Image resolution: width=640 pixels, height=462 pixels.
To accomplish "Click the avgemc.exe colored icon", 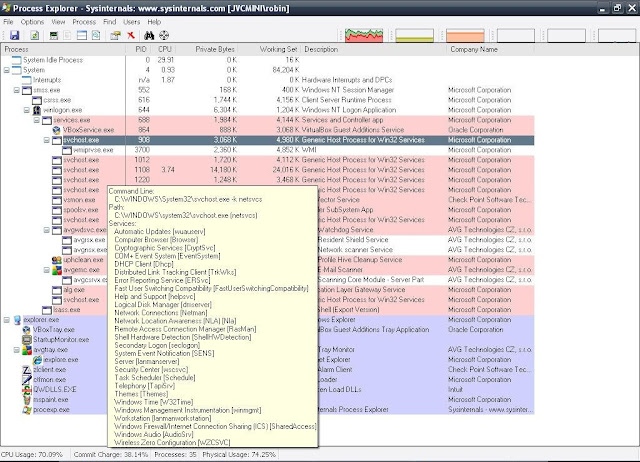I will pyautogui.click(x=57, y=270).
